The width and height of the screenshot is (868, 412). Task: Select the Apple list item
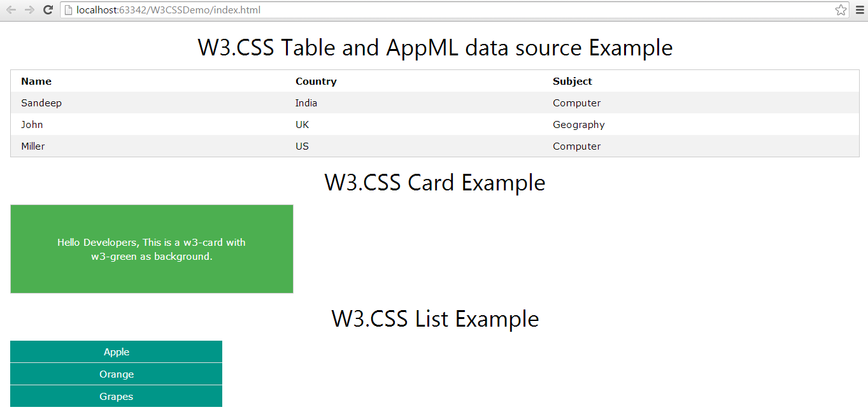click(x=117, y=352)
